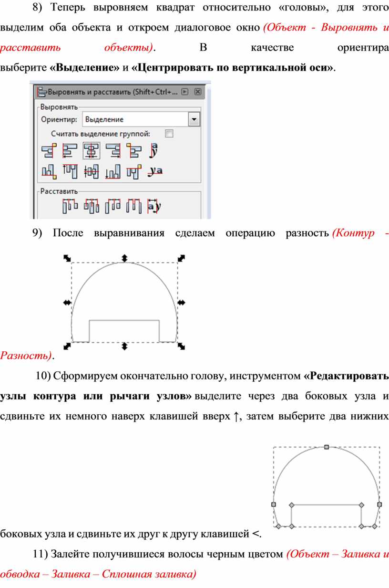Select top square node of the arc
This screenshot has height=588, width=389.
click(x=327, y=447)
